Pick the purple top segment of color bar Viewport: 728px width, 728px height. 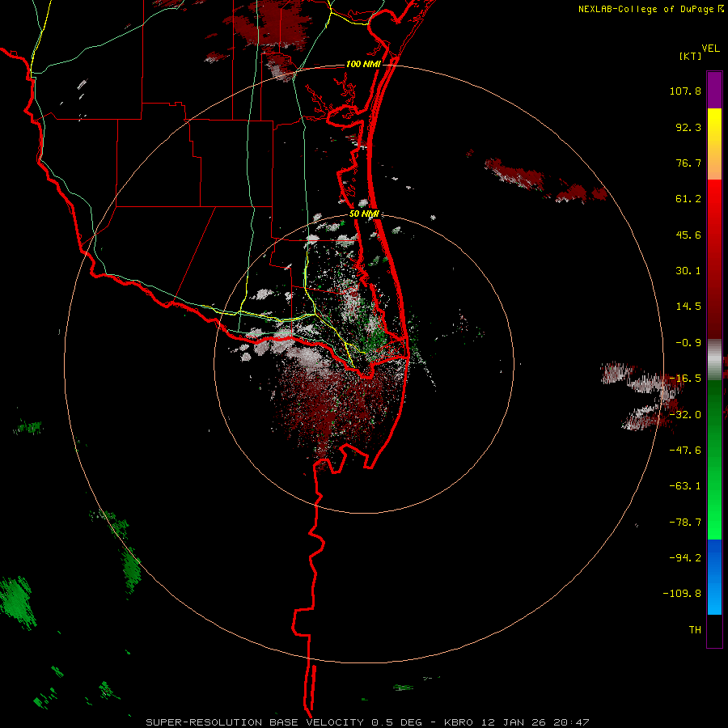pyautogui.click(x=714, y=90)
